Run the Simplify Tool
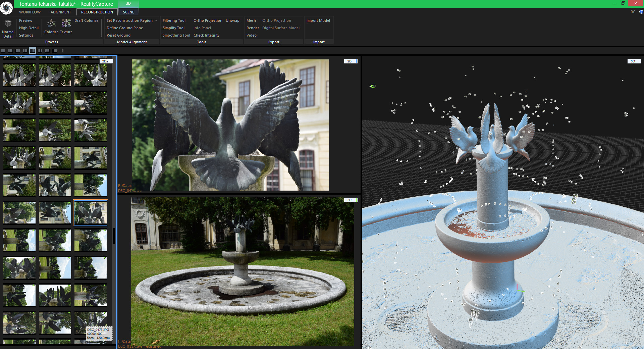644x349 pixels. (173, 28)
